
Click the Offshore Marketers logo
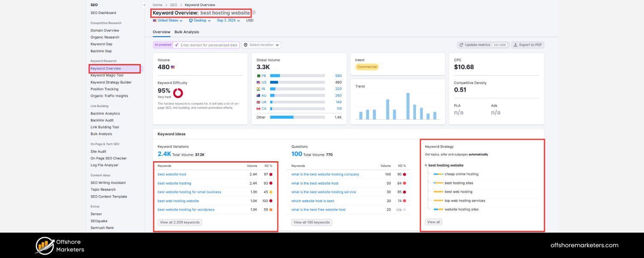coord(59,245)
